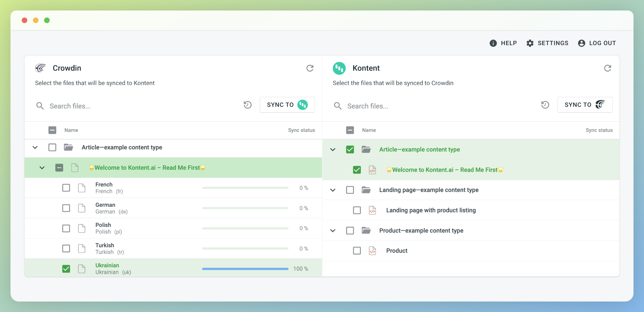
Task: Collapse Product—example content type folder
Action: coord(333,231)
